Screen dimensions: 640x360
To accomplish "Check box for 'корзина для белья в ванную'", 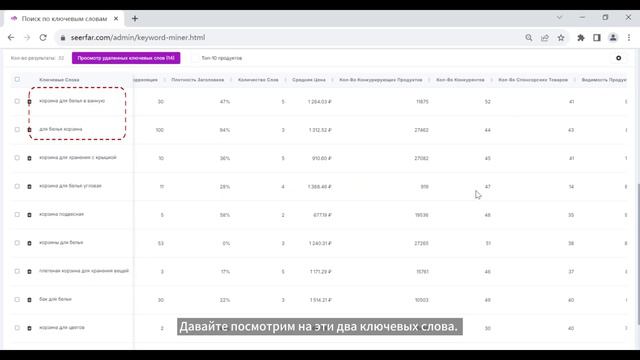I will pos(17,101).
